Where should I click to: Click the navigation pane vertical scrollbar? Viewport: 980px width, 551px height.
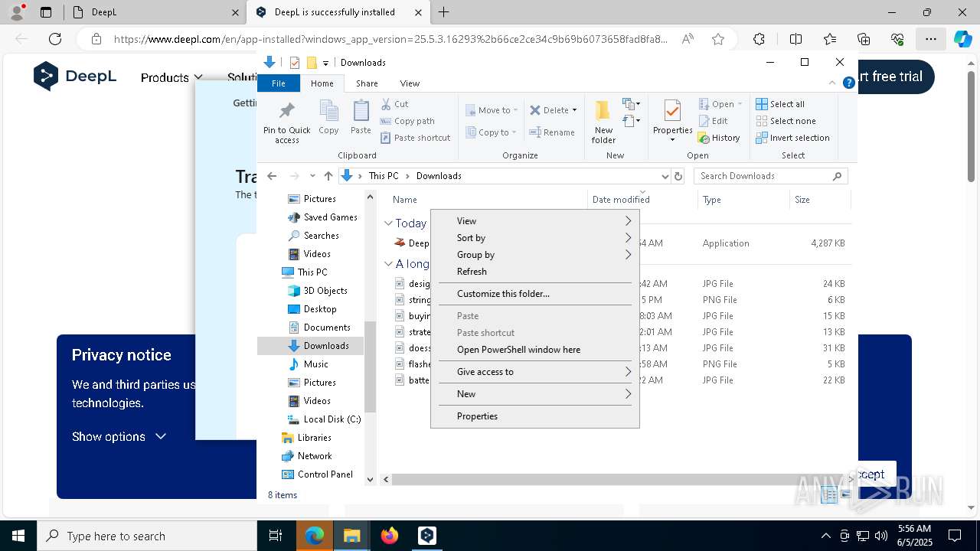(x=371, y=366)
